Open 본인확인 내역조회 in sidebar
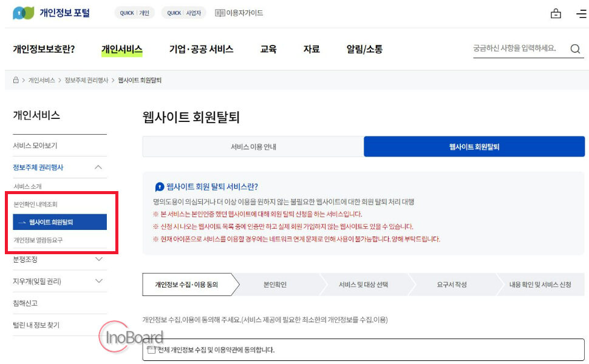The width and height of the screenshot is (589, 364). point(35,204)
